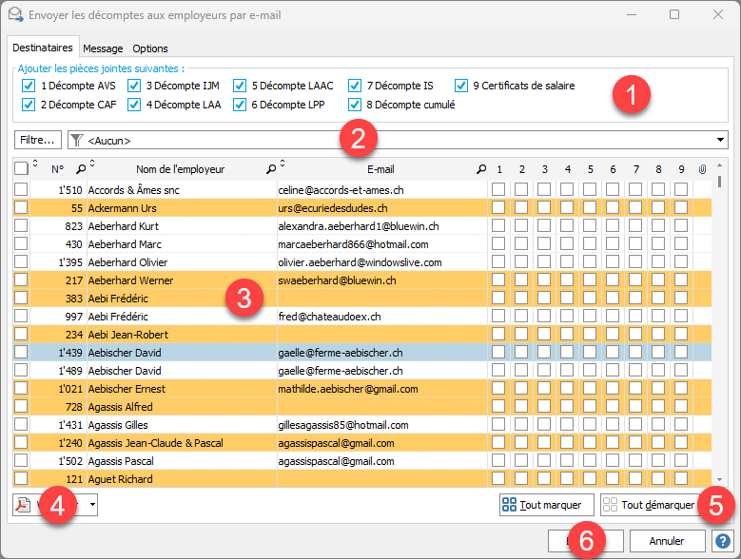
Task: Open the dropdown arrow beside the PDF button
Action: (93, 505)
